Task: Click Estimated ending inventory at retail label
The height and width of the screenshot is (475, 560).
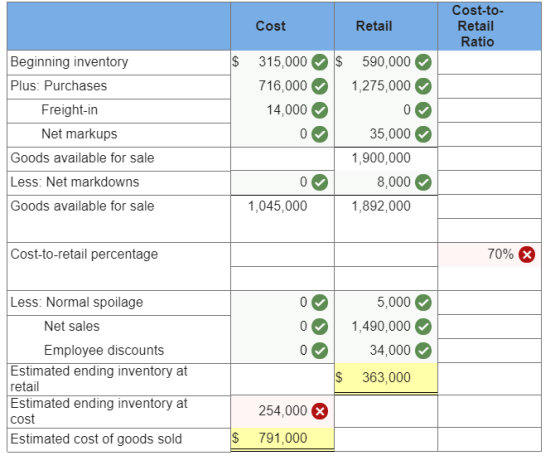Action: [x=99, y=379]
